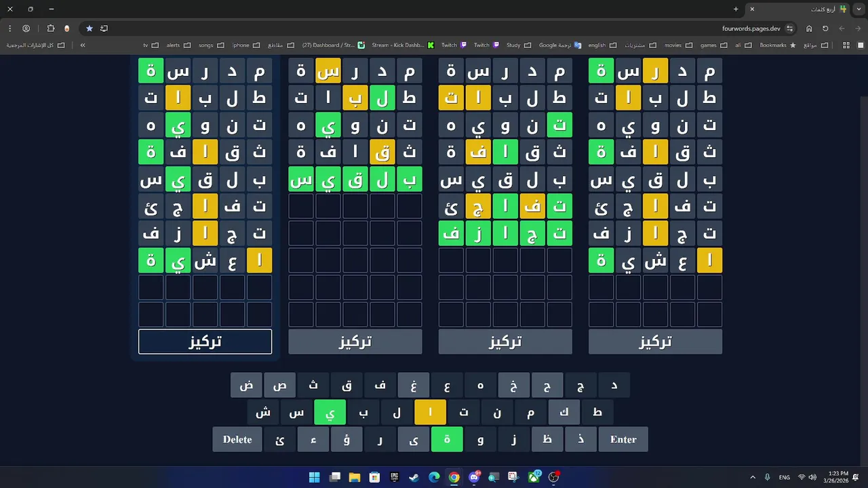Tap the 'ض' key on game keyboard
The width and height of the screenshot is (868, 488).
[246, 385]
